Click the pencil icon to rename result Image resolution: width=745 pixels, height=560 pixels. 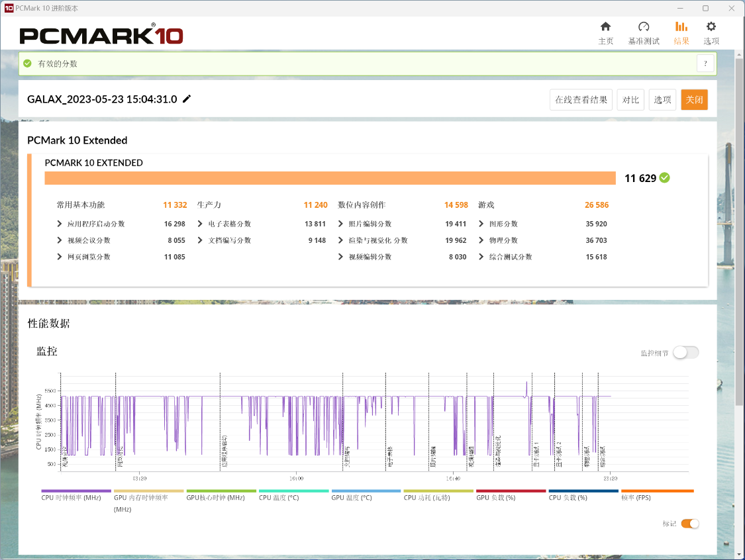[187, 99]
